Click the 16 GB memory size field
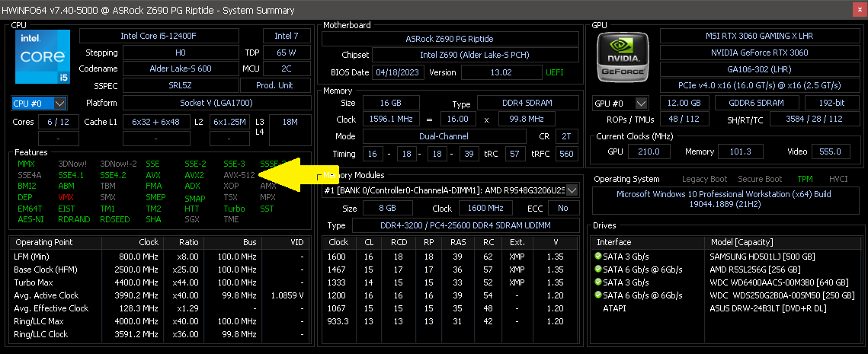 pyautogui.click(x=391, y=103)
